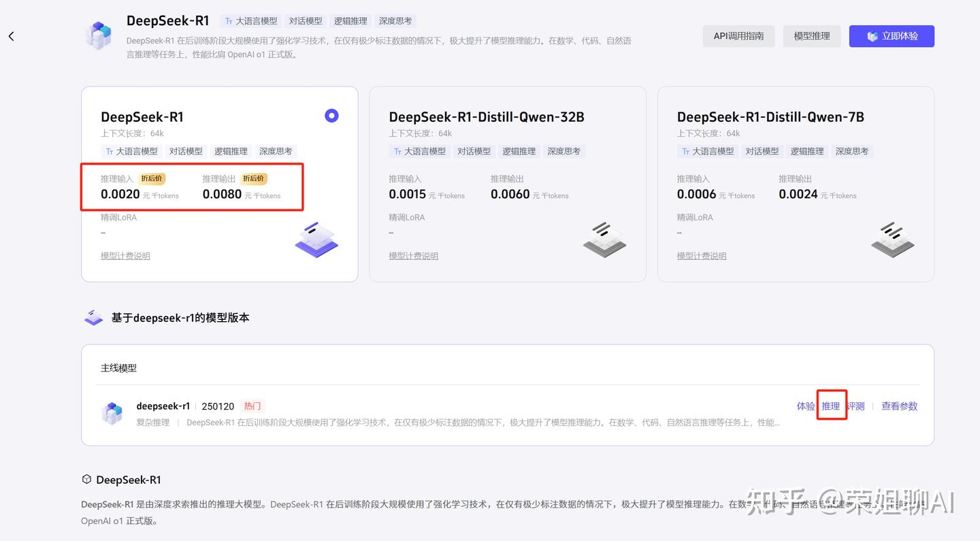This screenshot has width=980, height=541.
Task: Open the API调用指南 page
Action: 738,36
